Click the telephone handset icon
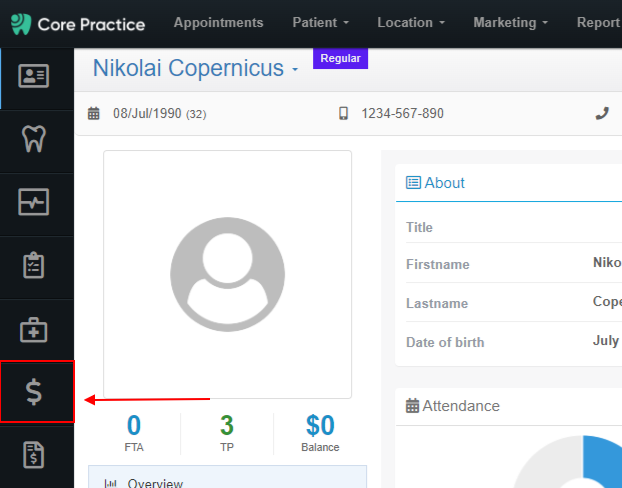 tap(602, 113)
